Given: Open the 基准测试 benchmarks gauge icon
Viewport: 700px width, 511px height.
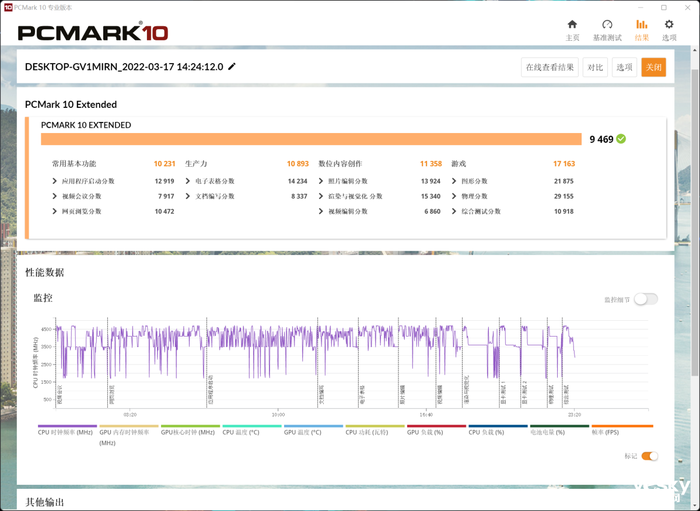Looking at the screenshot, I should tap(607, 25).
